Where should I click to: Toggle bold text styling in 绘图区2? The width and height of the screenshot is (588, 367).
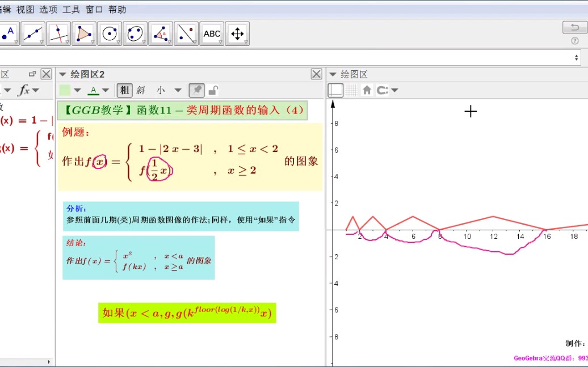coord(125,90)
